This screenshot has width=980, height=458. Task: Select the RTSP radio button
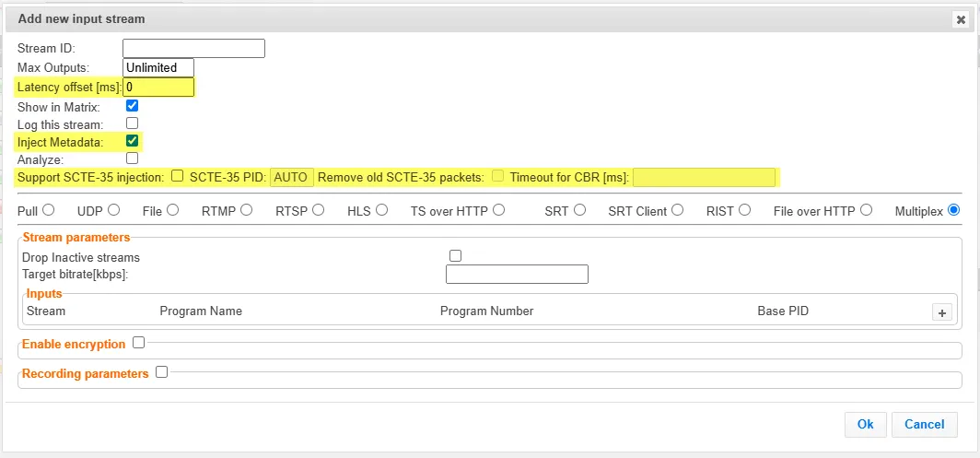[318, 210]
